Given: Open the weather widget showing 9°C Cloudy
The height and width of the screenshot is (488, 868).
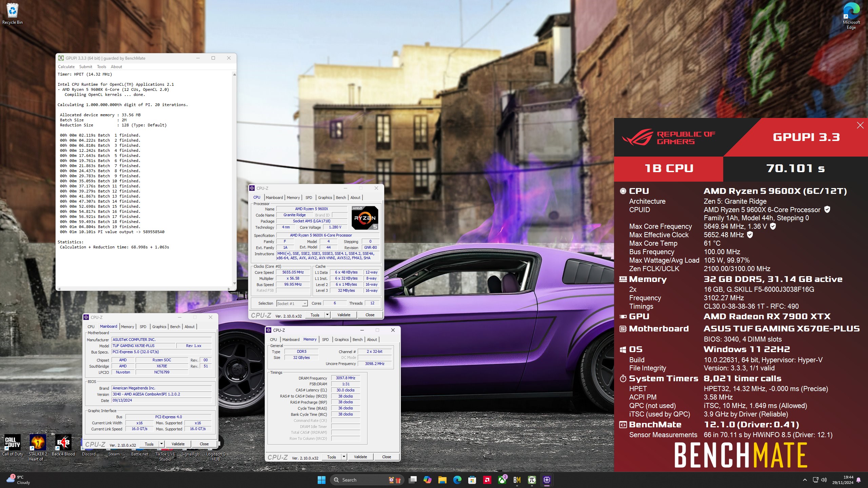Looking at the screenshot, I should 19,480.
